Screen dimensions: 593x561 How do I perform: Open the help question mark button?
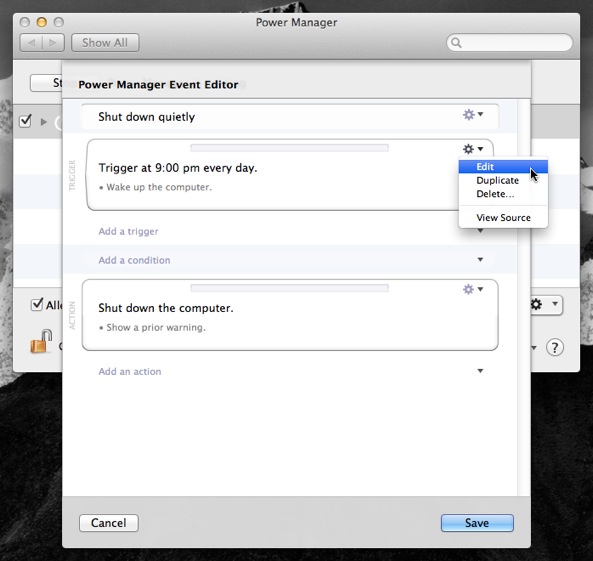(555, 347)
